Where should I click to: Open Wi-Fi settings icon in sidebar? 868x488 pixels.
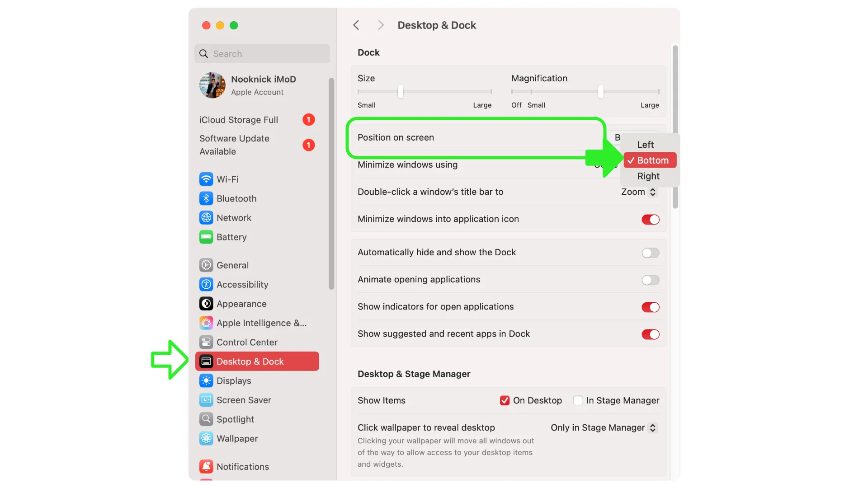click(x=206, y=179)
